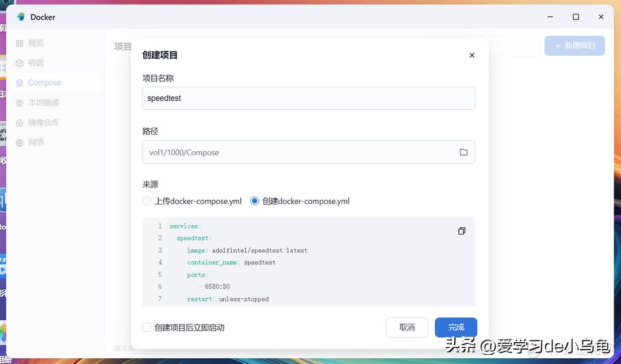Open 本地镜像 local images page

coord(44,102)
